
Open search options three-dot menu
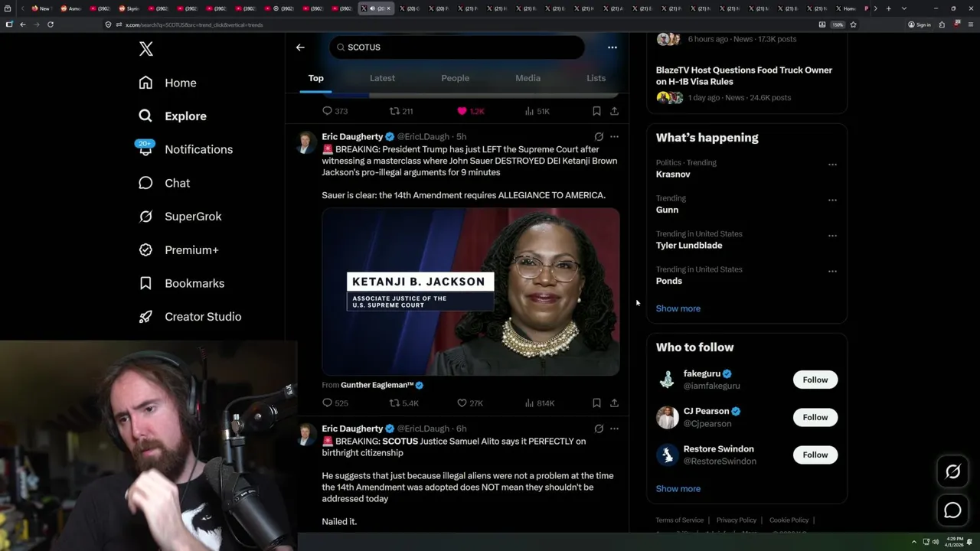pyautogui.click(x=612, y=47)
